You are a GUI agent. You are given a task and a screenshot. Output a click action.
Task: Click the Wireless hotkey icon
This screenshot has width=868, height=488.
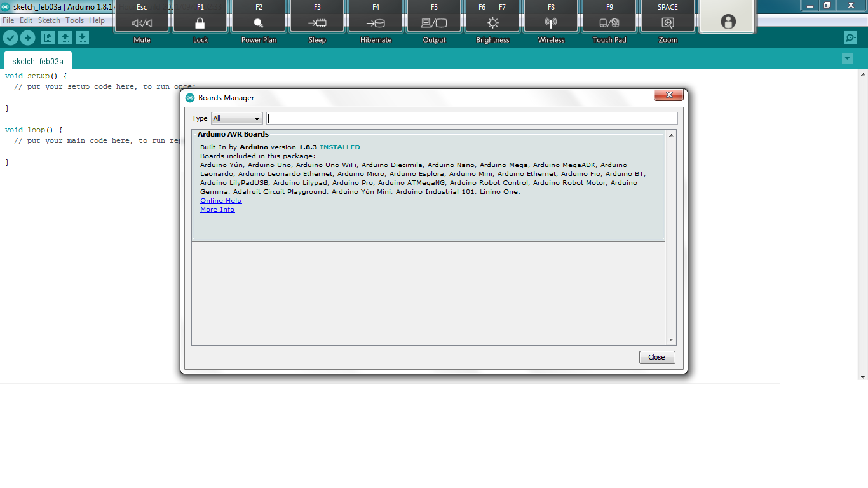coord(551,23)
